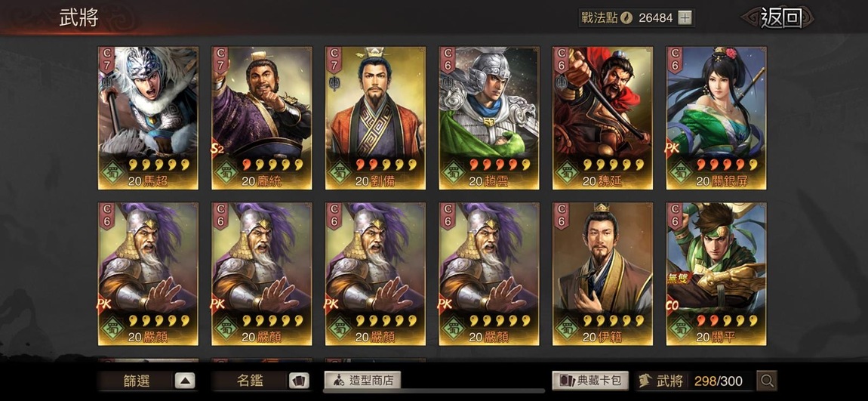The height and width of the screenshot is (401, 868).
Task: Open the 典藏卡包 card pack
Action: click(590, 381)
